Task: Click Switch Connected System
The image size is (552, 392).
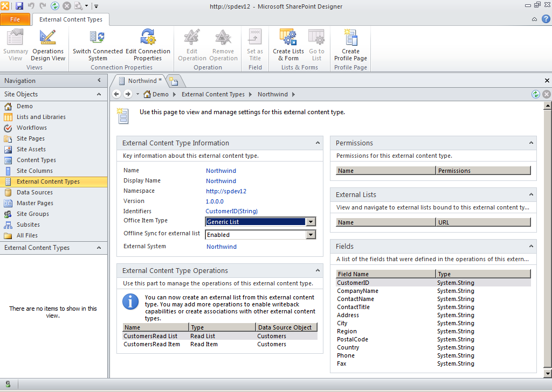Action: tap(98, 45)
